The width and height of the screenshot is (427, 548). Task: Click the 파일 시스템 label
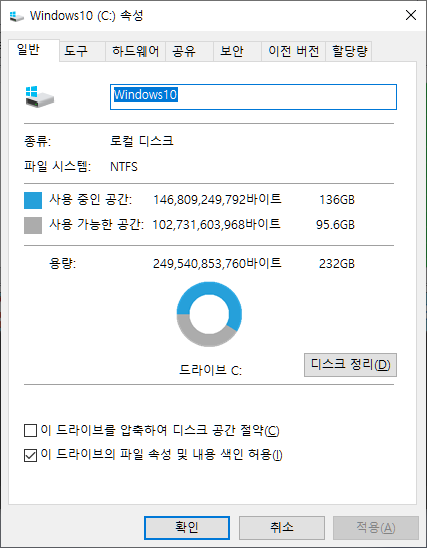click(x=58, y=166)
